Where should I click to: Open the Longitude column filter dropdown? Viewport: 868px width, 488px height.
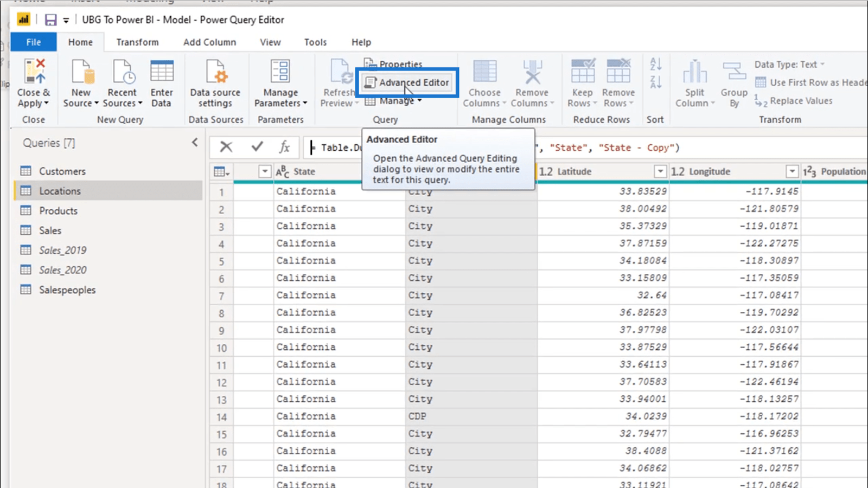click(x=792, y=172)
